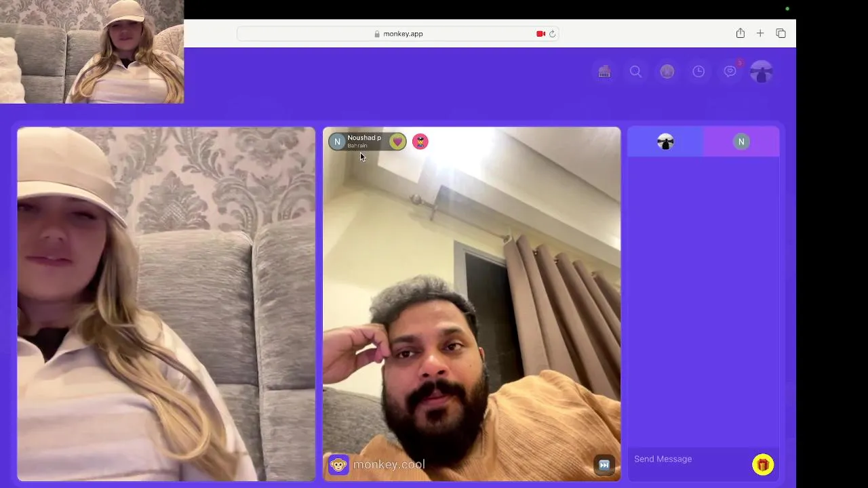The height and width of the screenshot is (488, 868).
Task: Click picture-in-picture webcam thumbnail top left
Action: pyautogui.click(x=92, y=52)
